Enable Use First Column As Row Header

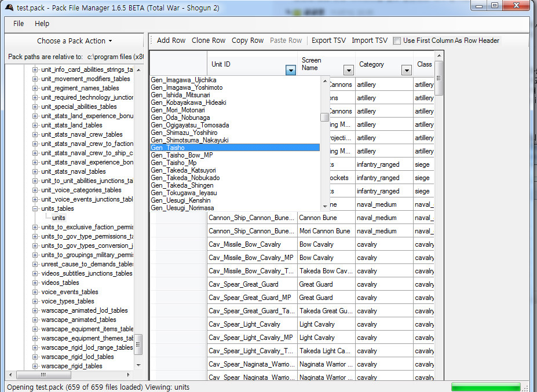point(397,41)
